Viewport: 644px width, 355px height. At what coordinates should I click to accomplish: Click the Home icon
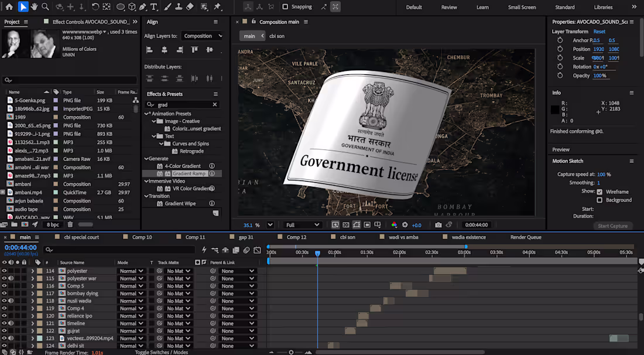click(9, 6)
